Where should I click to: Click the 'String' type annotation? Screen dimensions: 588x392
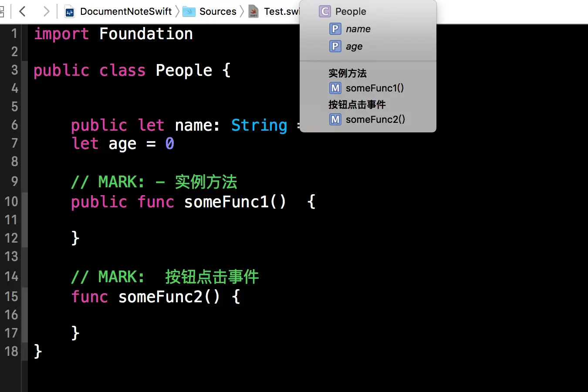(259, 125)
